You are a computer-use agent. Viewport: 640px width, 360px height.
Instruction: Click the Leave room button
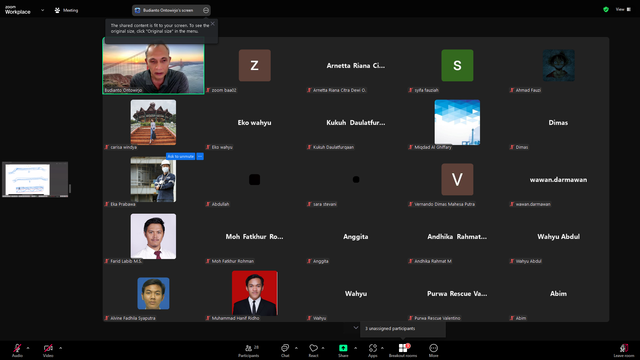[624, 350]
